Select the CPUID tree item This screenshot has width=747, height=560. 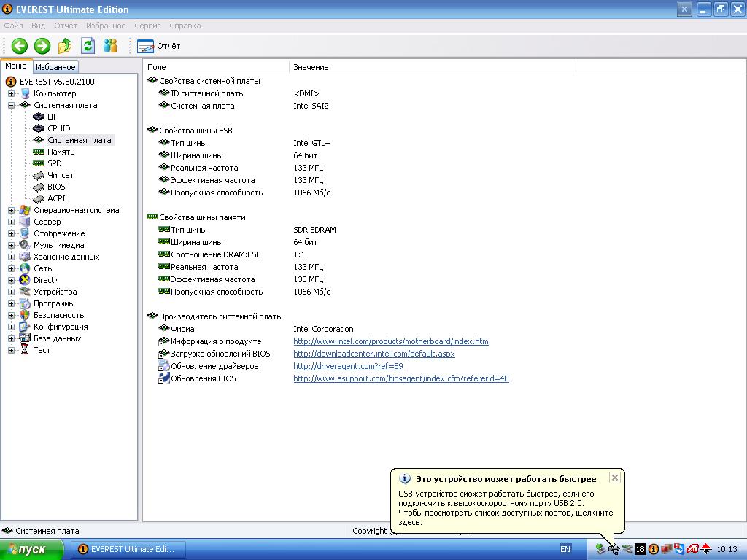[58, 128]
